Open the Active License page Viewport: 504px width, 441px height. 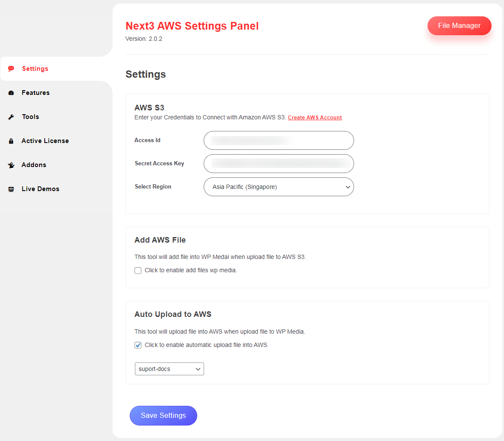(45, 141)
